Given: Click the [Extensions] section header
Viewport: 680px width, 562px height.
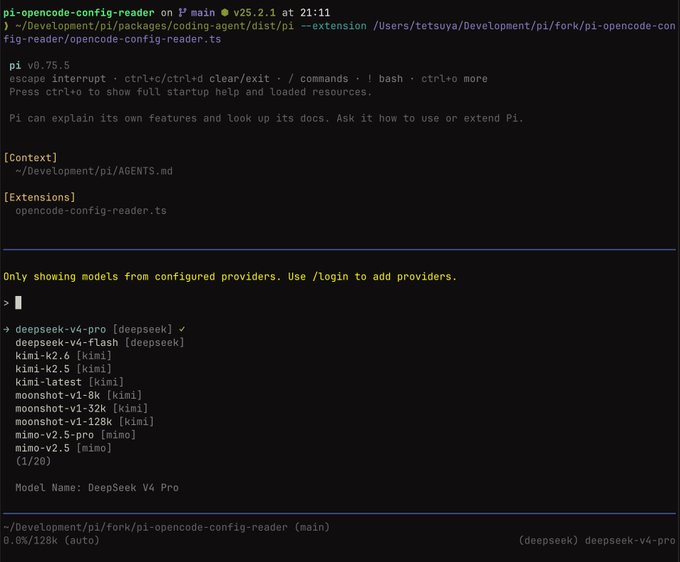Looking at the screenshot, I should 39,197.
